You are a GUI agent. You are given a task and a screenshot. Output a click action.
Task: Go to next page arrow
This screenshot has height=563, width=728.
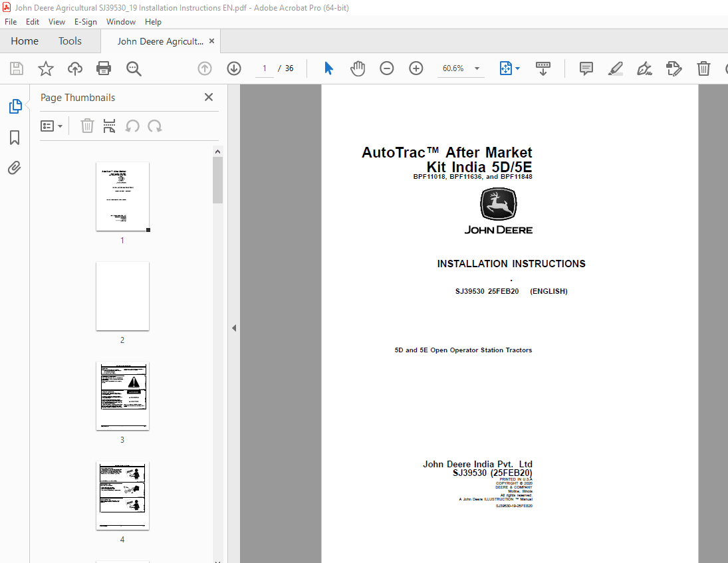pyautogui.click(x=234, y=68)
